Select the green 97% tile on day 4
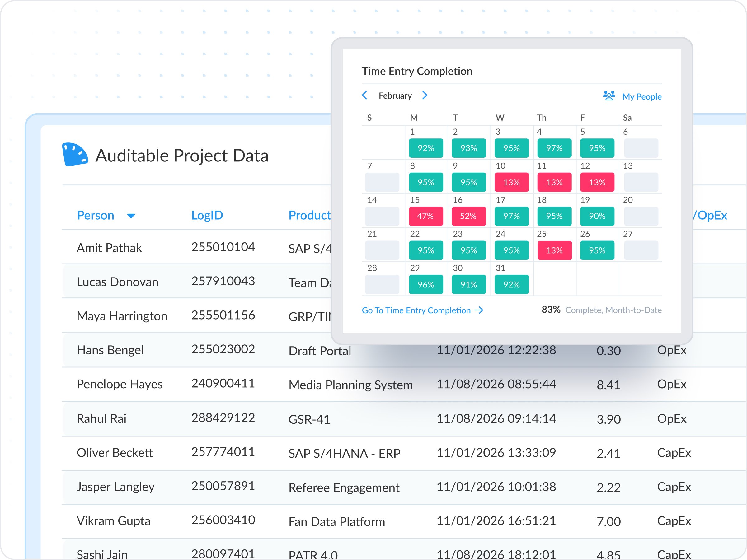 coord(554,148)
